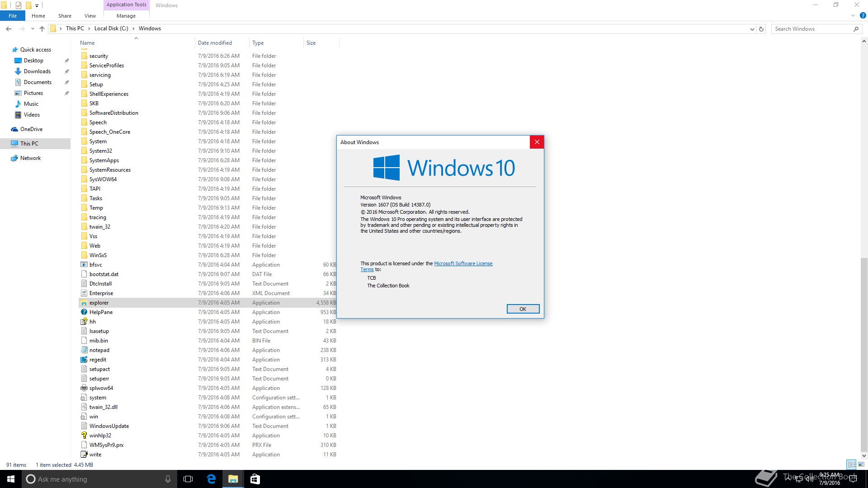
Task: Click the write application icon
Action: [x=84, y=455]
